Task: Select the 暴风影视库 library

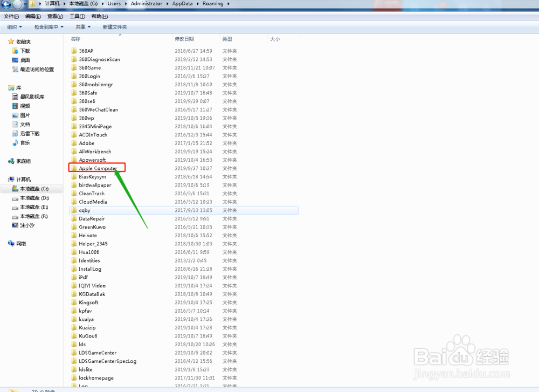Action: coord(29,97)
